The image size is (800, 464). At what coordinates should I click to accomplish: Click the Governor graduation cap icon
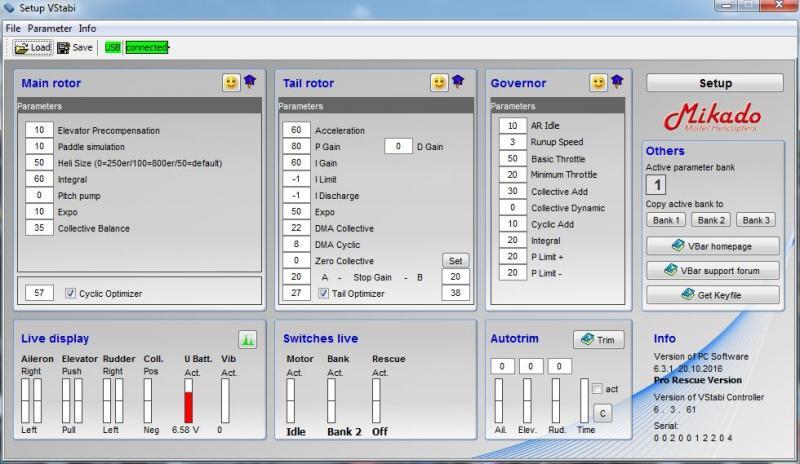tap(616, 82)
